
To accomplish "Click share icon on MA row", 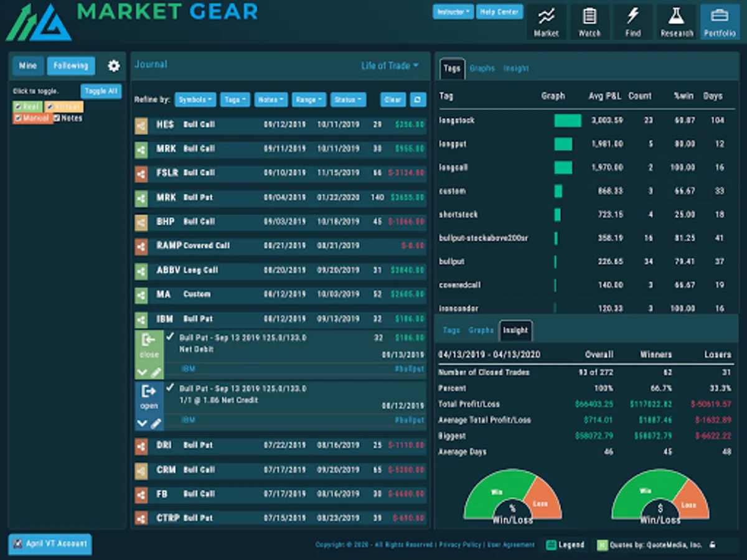I will click(141, 295).
